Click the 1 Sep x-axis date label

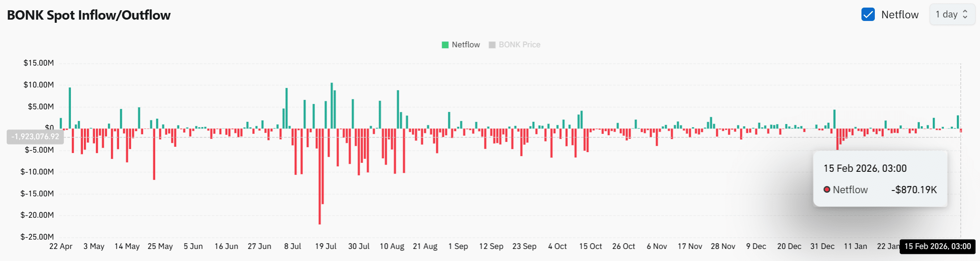pyautogui.click(x=458, y=246)
